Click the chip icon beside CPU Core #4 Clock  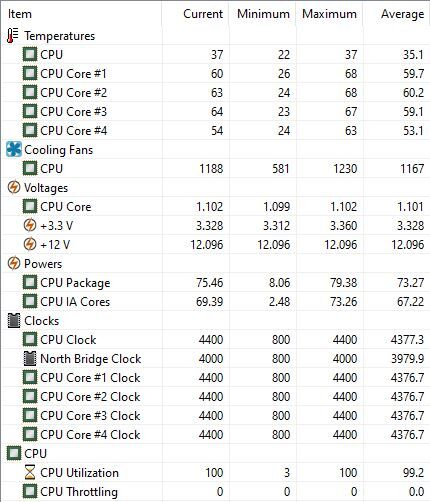coord(30,434)
